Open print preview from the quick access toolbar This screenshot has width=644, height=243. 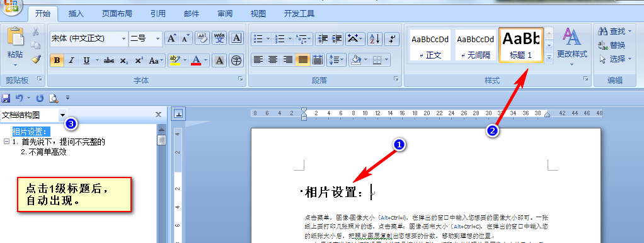(54, 98)
